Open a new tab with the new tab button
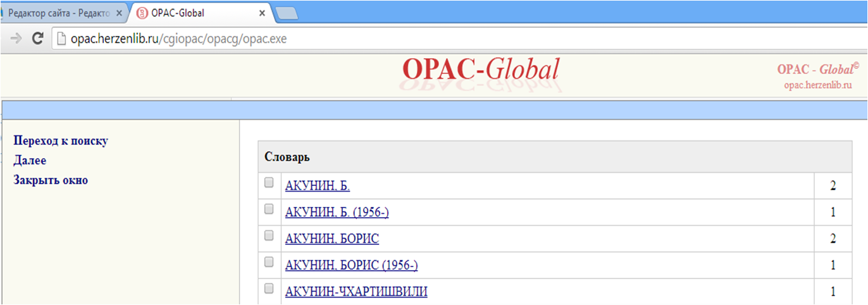 (x=287, y=13)
